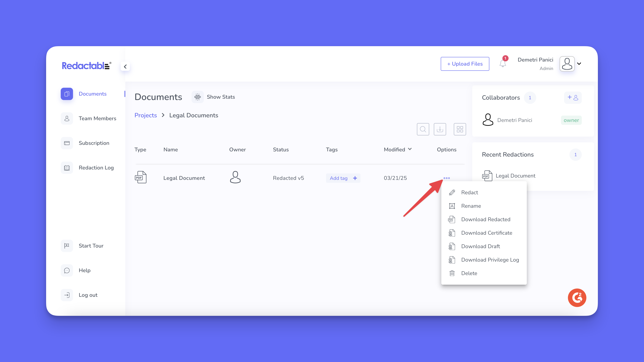Go to Projects breadcrumb link
The height and width of the screenshot is (362, 644).
click(x=145, y=115)
